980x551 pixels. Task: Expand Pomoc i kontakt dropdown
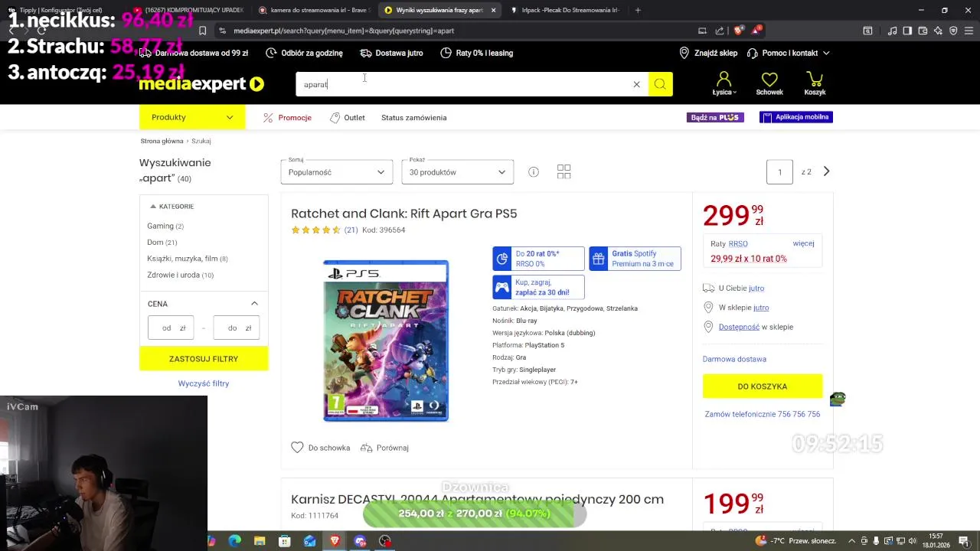pyautogui.click(x=788, y=53)
